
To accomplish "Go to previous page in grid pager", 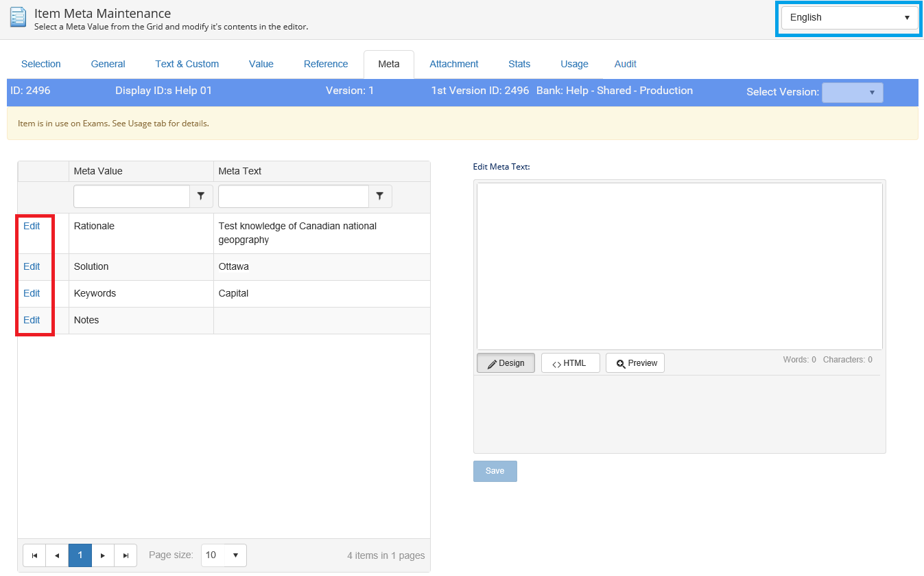I will click(x=57, y=555).
